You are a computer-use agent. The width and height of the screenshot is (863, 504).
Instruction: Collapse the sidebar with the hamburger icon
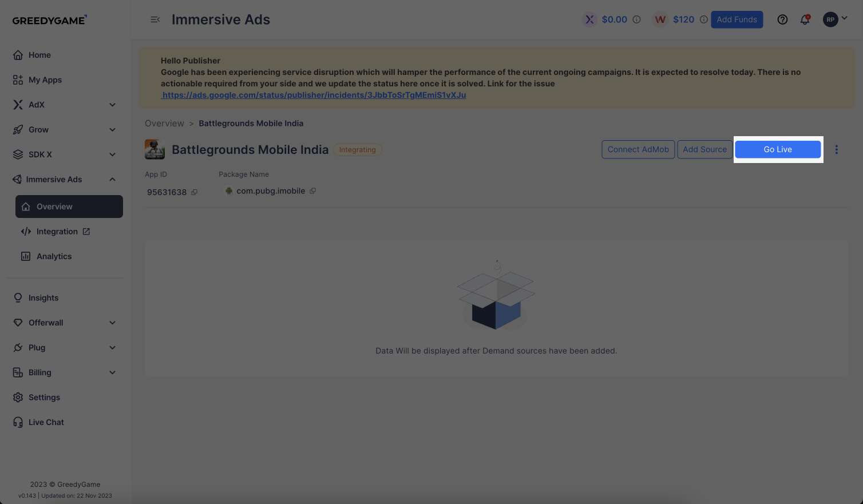click(x=155, y=19)
